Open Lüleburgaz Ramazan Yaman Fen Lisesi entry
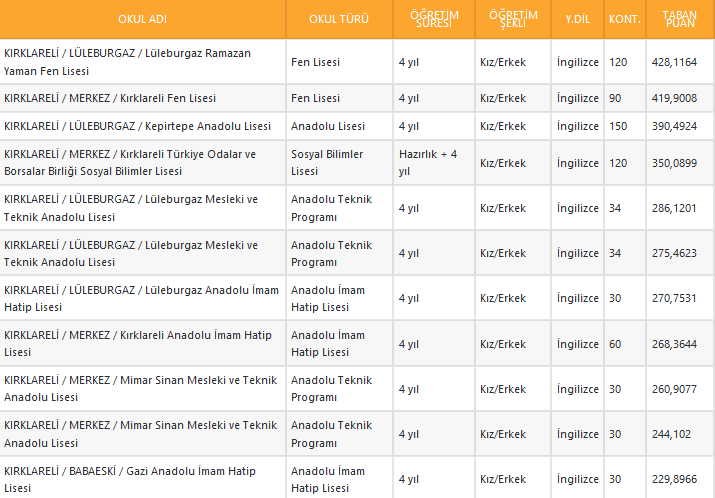This screenshot has width=715, height=498. [x=127, y=62]
